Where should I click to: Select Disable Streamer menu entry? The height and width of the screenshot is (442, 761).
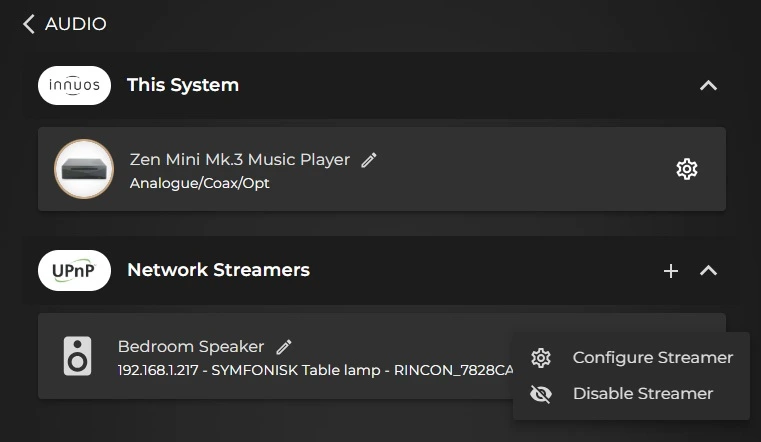[631, 393]
